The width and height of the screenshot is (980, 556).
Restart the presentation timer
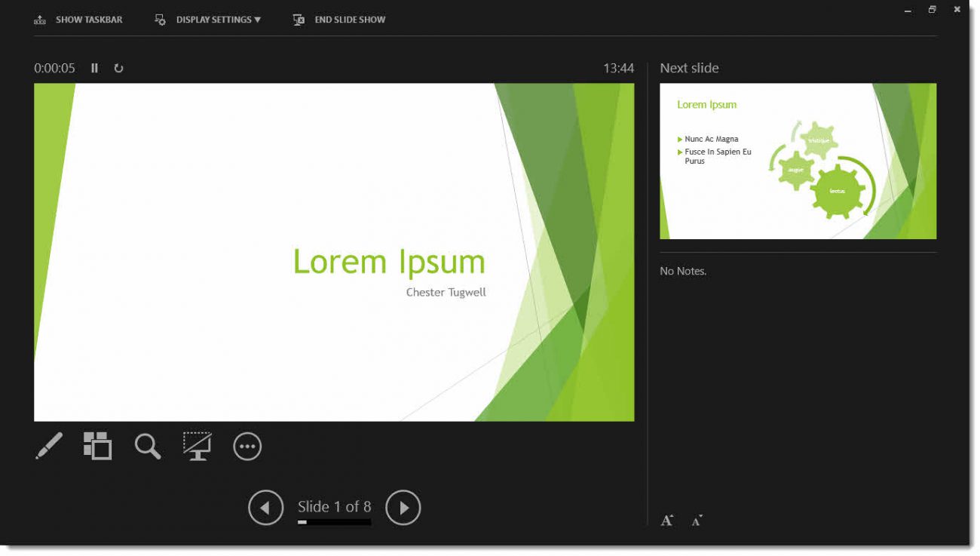point(118,68)
